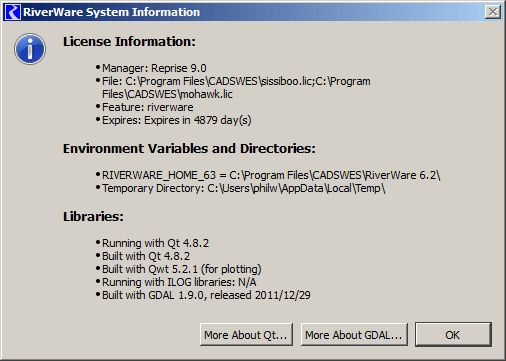Viewport: 506px width, 361px height.
Task: Click the Temporary Directory path line
Action: tap(244, 188)
